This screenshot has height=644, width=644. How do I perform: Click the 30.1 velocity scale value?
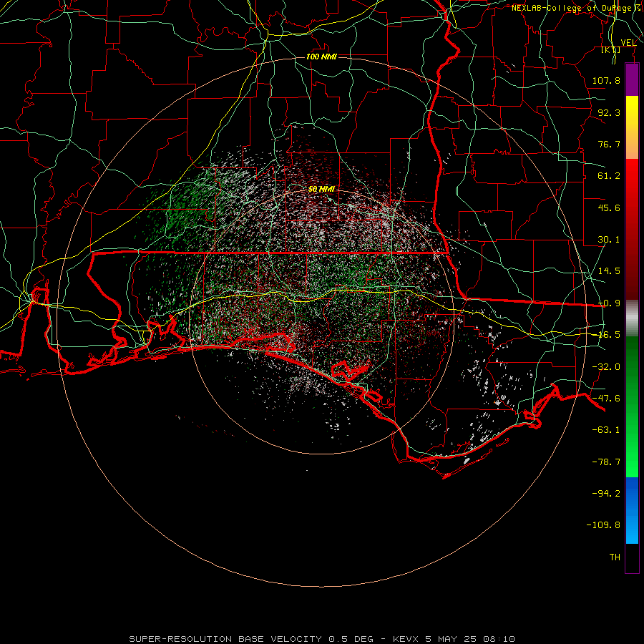(x=609, y=240)
